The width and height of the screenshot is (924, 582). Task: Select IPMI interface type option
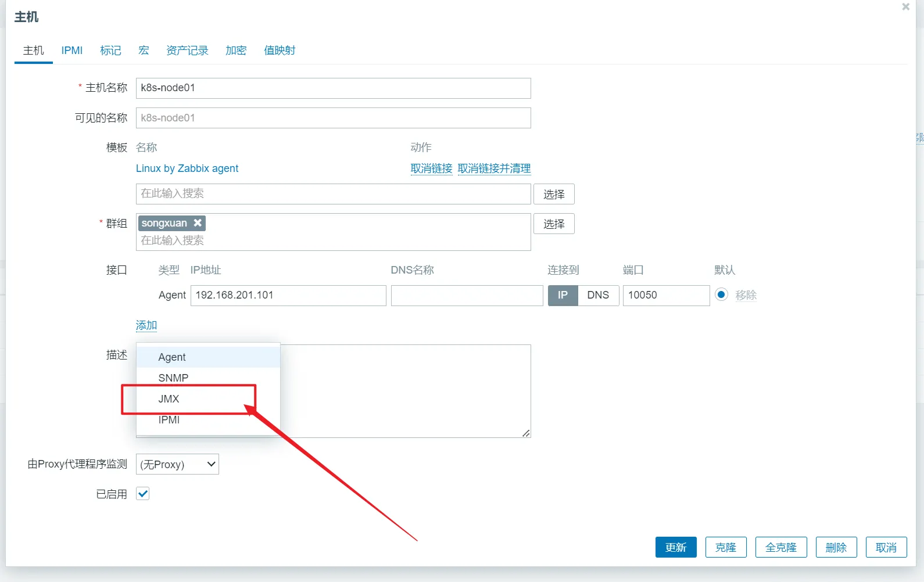(x=169, y=420)
